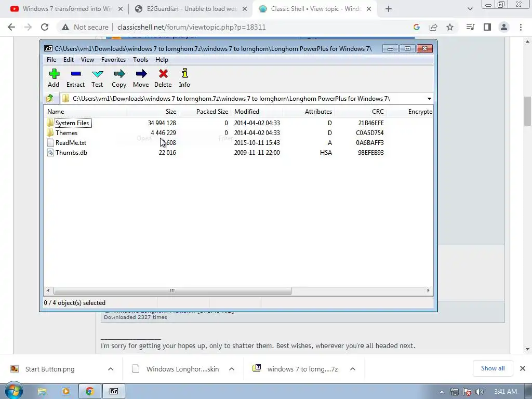Open the Chrome profile icon
Image resolution: width=532 pixels, height=399 pixels.
coord(504,27)
